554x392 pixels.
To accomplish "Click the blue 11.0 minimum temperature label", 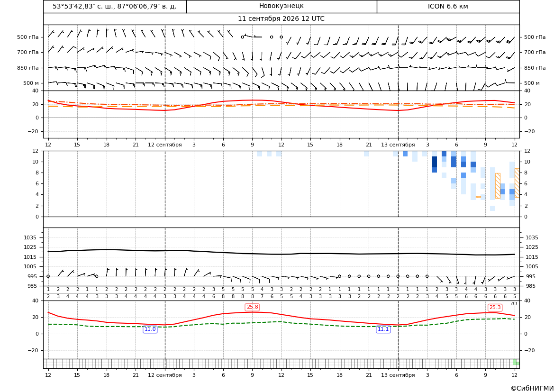I will point(150,329).
